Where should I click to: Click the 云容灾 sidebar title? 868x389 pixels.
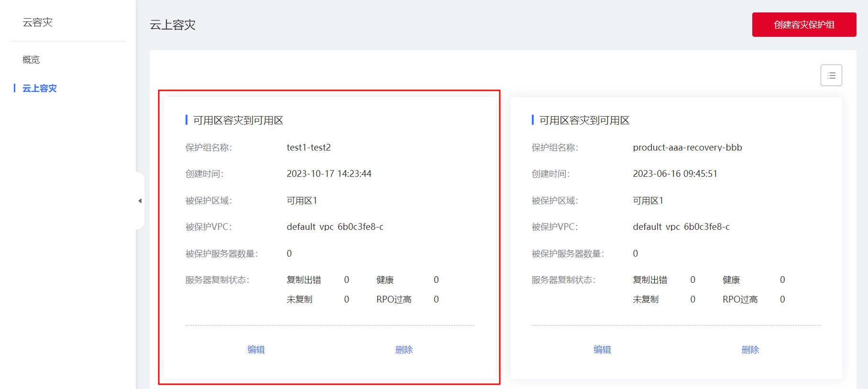[37, 22]
